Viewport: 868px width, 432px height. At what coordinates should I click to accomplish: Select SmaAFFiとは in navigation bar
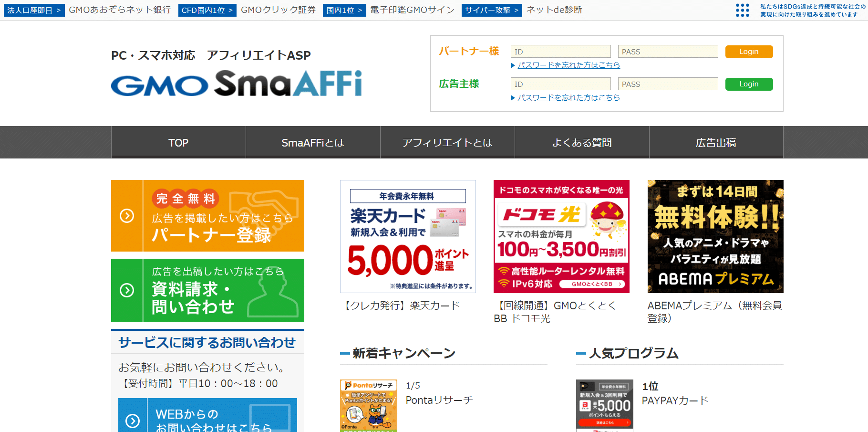[x=313, y=142]
